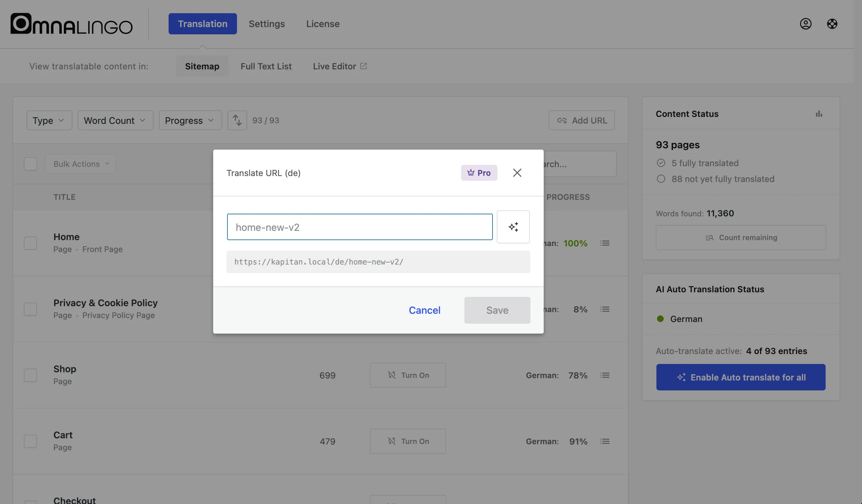
Task: Expand the Progress filter dropdown
Action: tap(190, 120)
